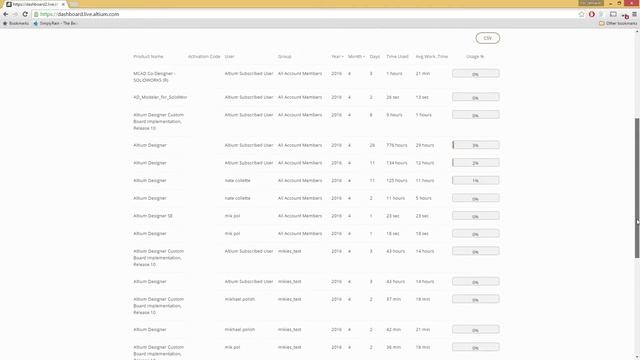Viewport: 640px width, 360px height.
Task: Click the 23 sec time used cell
Action: coord(393,216)
